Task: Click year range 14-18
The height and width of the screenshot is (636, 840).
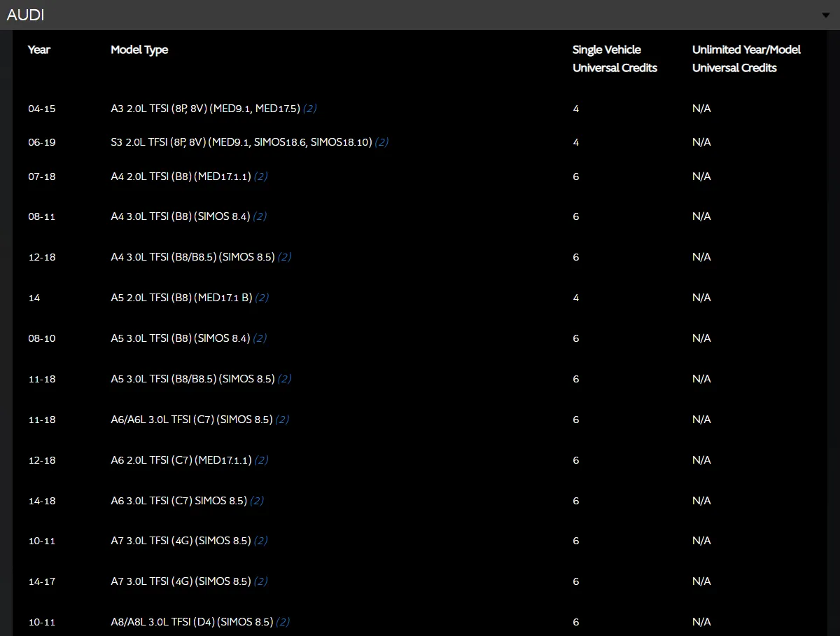Action: click(x=41, y=501)
